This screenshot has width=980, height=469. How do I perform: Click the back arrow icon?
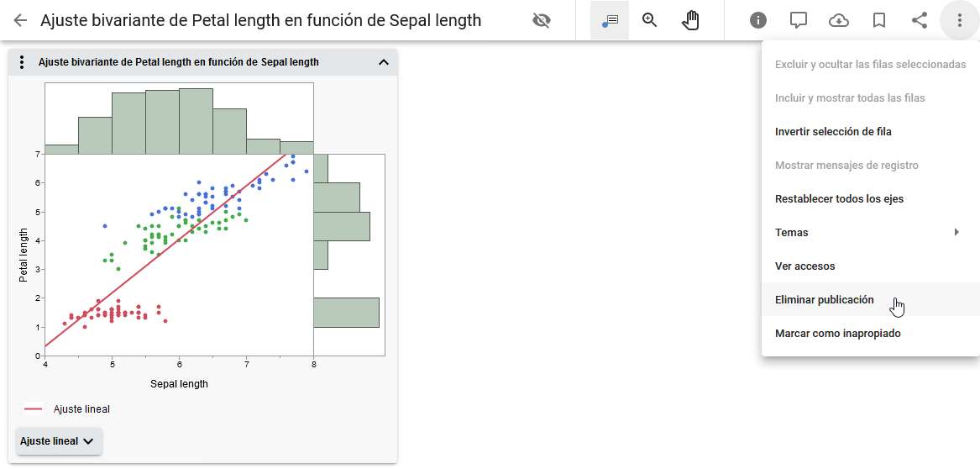[x=20, y=20]
